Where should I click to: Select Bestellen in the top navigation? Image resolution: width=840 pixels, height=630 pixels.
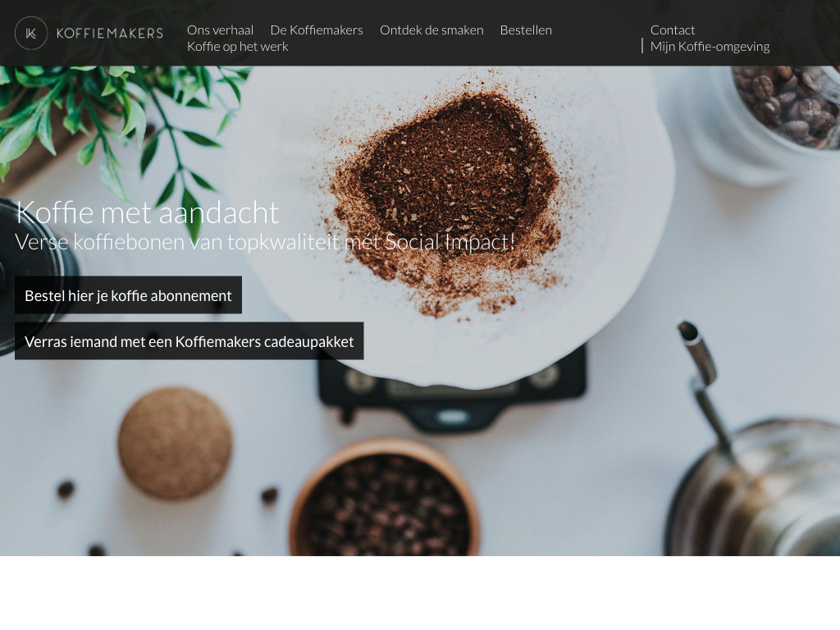[x=526, y=30]
